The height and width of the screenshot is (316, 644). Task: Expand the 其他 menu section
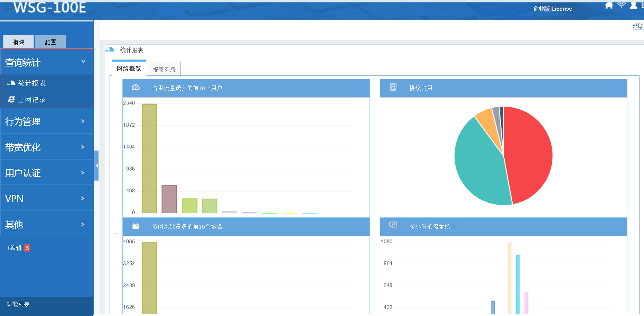click(x=83, y=224)
